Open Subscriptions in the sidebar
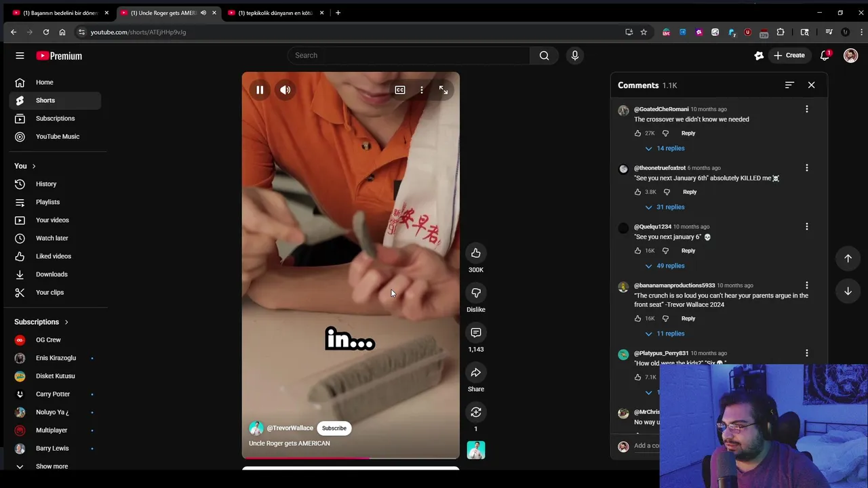 pyautogui.click(x=54, y=119)
